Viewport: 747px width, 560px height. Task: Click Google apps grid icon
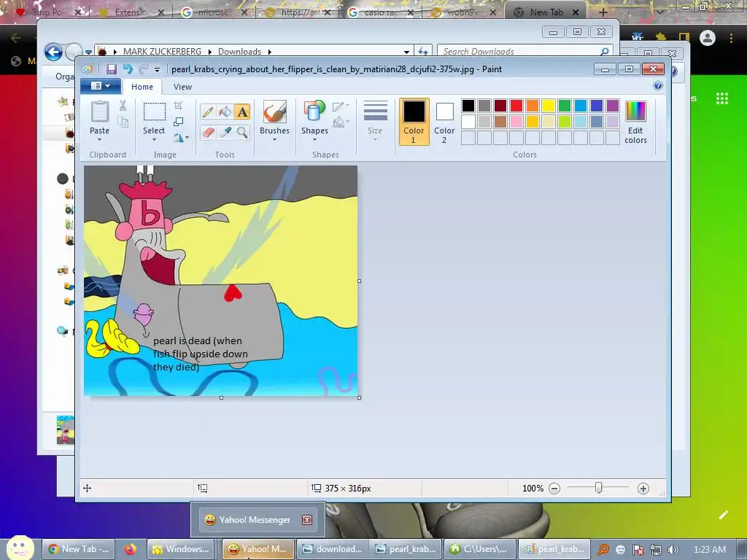click(722, 98)
